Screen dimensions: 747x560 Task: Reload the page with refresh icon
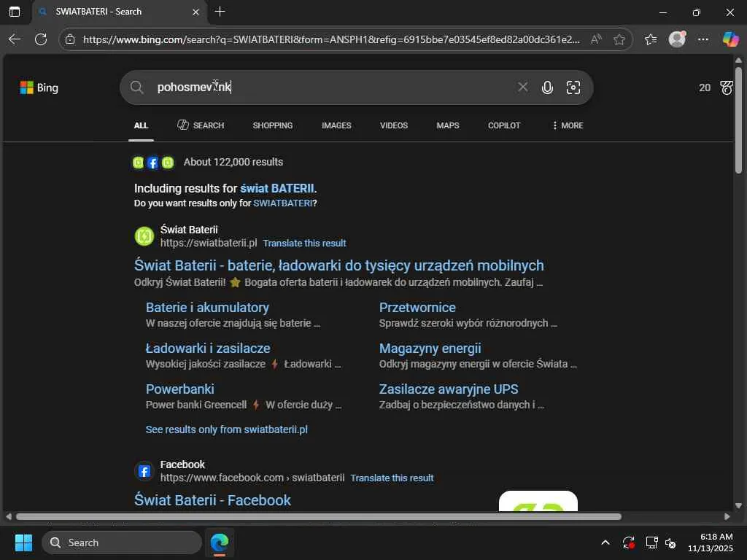point(41,39)
